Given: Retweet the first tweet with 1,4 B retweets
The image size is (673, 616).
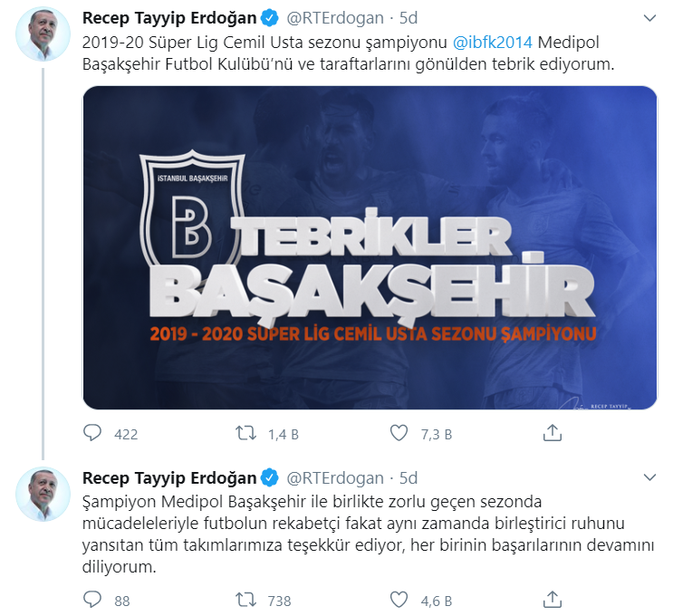Looking at the screenshot, I should tap(246, 433).
